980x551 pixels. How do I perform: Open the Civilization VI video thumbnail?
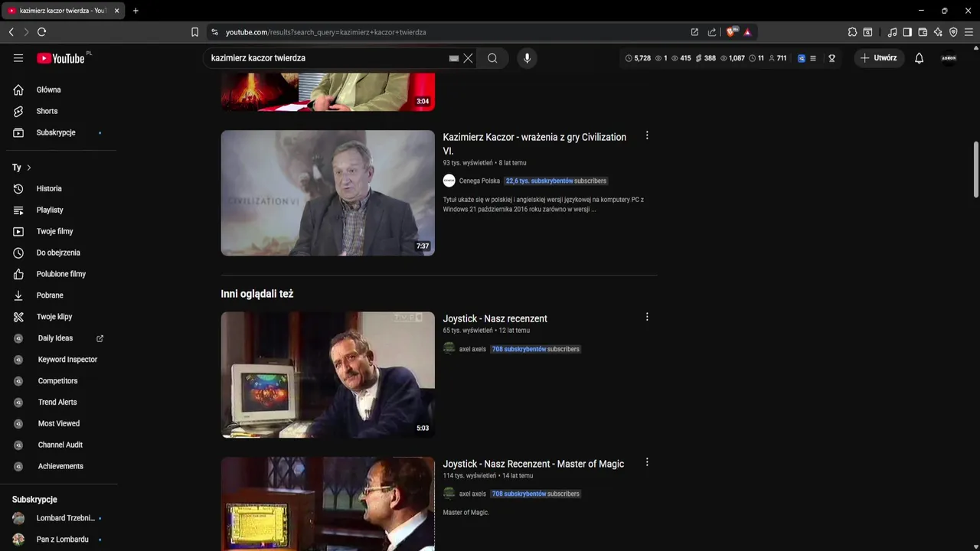pos(328,193)
